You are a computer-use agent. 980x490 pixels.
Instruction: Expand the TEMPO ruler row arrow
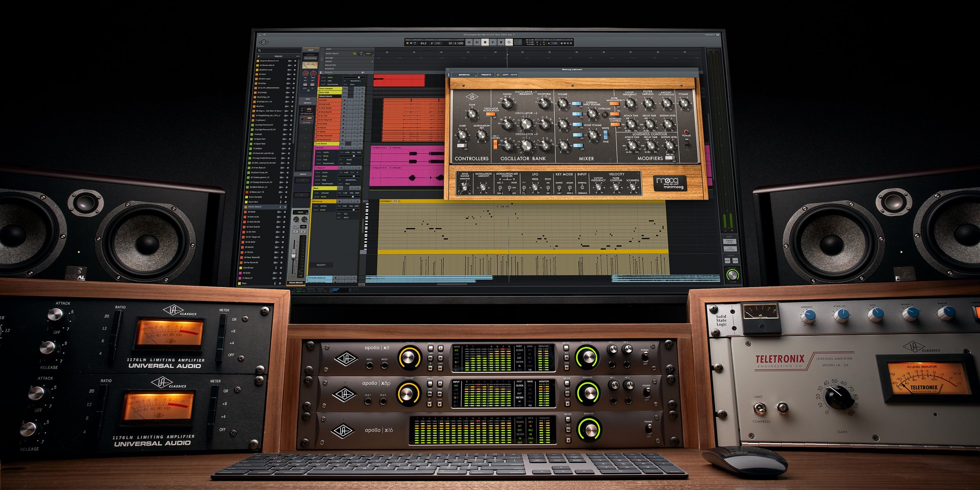coord(372,62)
